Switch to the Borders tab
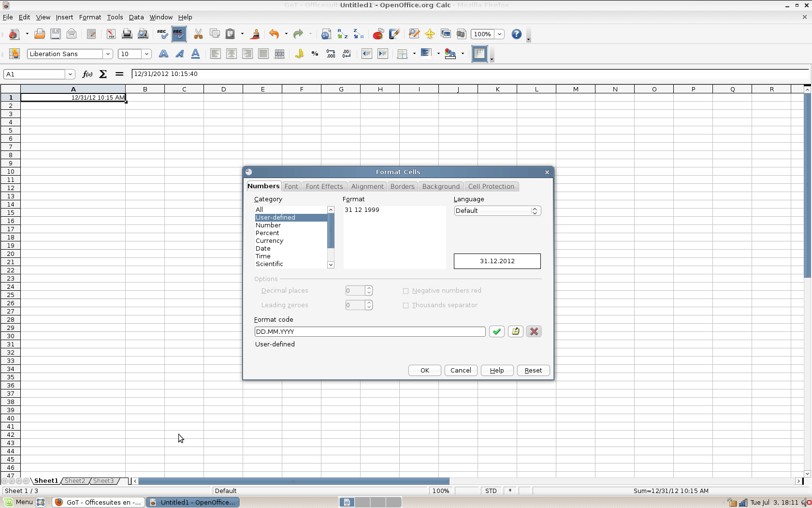The width and height of the screenshot is (812, 508). tap(403, 186)
